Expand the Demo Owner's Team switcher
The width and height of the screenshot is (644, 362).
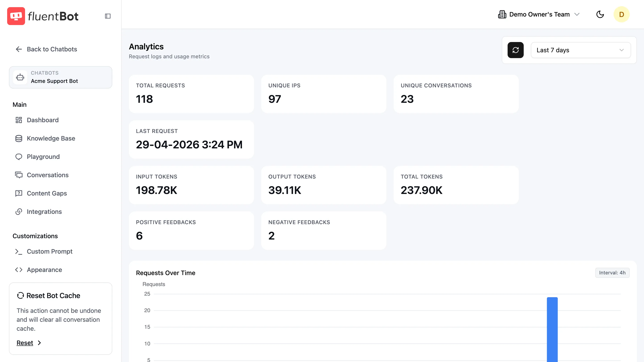coord(539,14)
